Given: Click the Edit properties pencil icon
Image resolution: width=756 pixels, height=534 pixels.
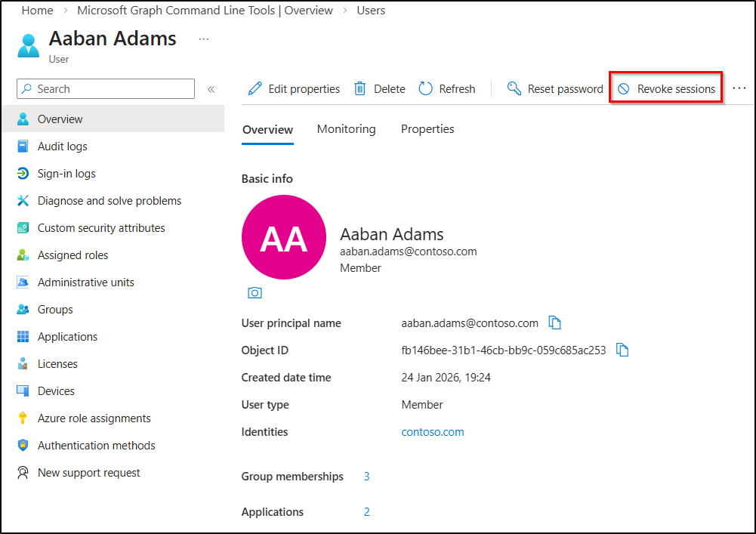Looking at the screenshot, I should (255, 89).
